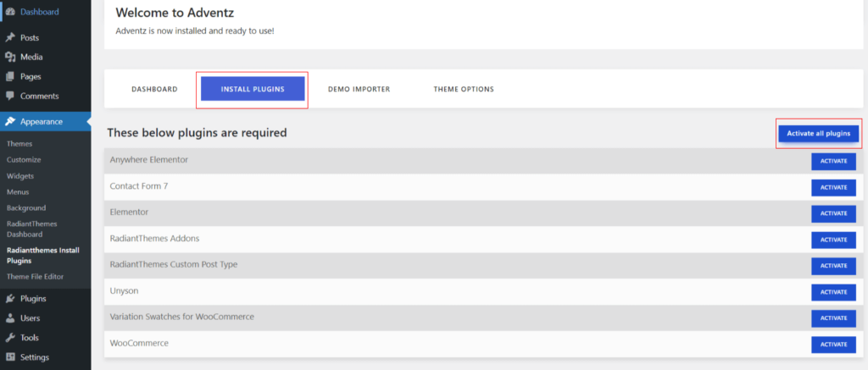The image size is (868, 370).
Task: Switch to the Demo Importer tab
Action: click(359, 89)
